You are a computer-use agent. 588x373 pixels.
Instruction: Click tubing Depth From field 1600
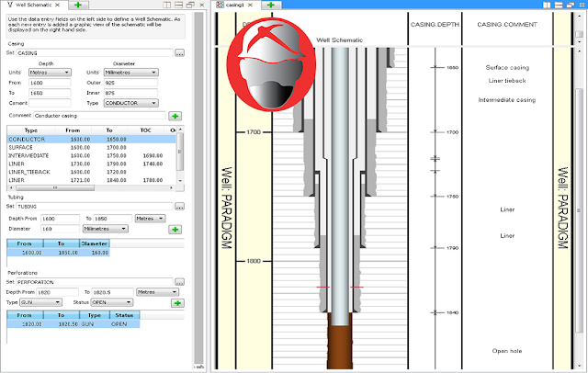(x=61, y=218)
